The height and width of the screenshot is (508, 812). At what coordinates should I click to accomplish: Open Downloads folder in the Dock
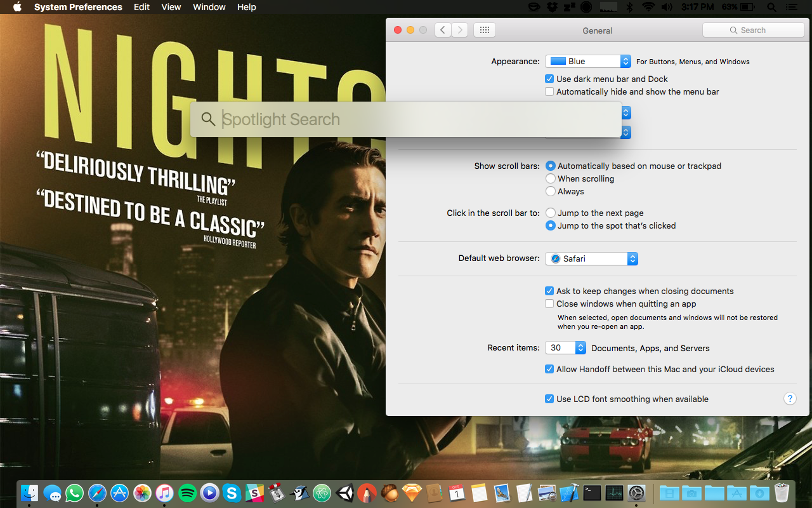point(759,493)
